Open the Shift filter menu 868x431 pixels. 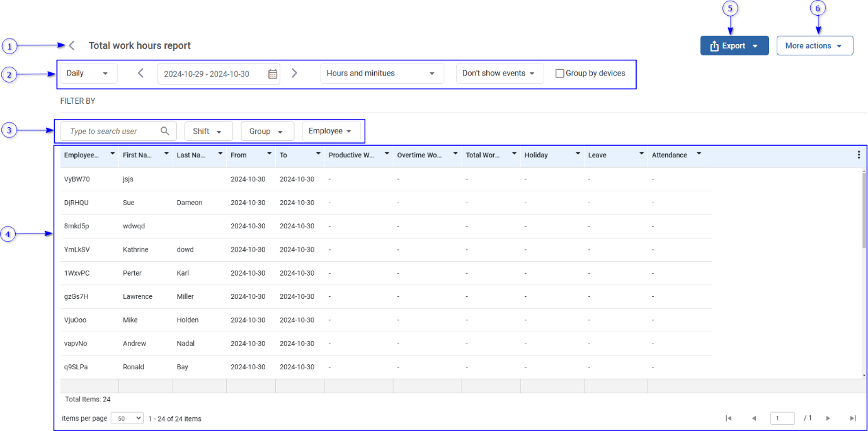click(x=208, y=131)
